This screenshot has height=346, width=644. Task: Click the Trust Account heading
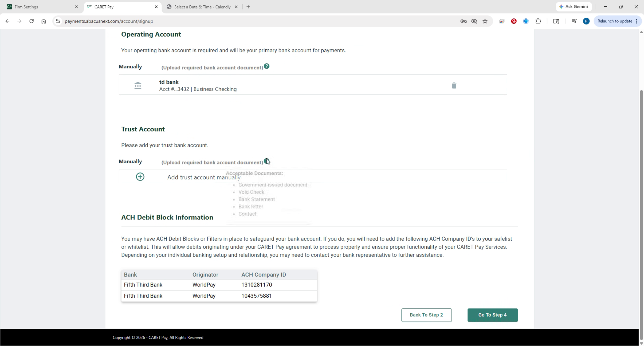pyautogui.click(x=143, y=129)
